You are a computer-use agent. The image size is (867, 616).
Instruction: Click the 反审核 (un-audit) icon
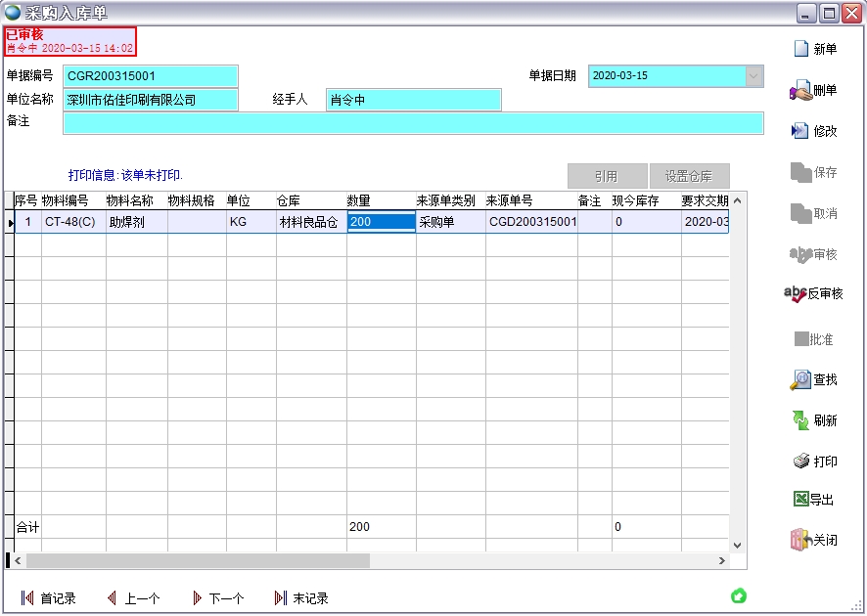coord(796,293)
